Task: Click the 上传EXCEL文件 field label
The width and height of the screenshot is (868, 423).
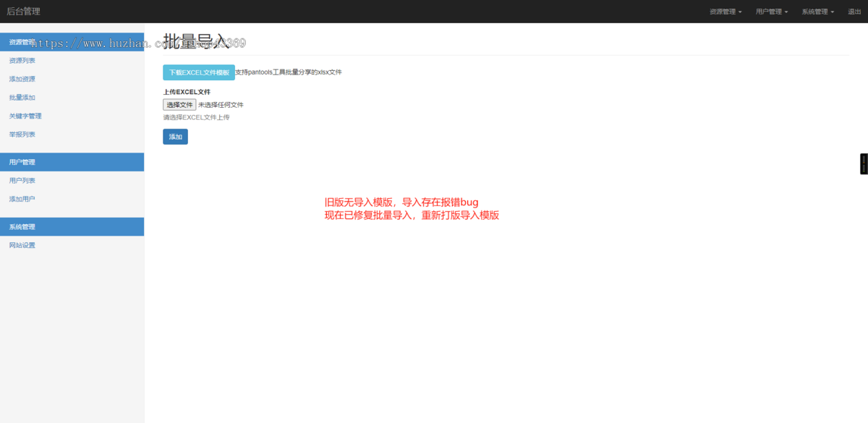Action: click(x=187, y=92)
